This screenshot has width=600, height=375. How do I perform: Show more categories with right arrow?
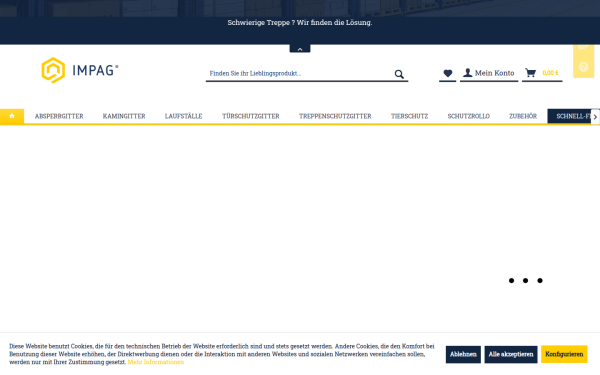(595, 117)
